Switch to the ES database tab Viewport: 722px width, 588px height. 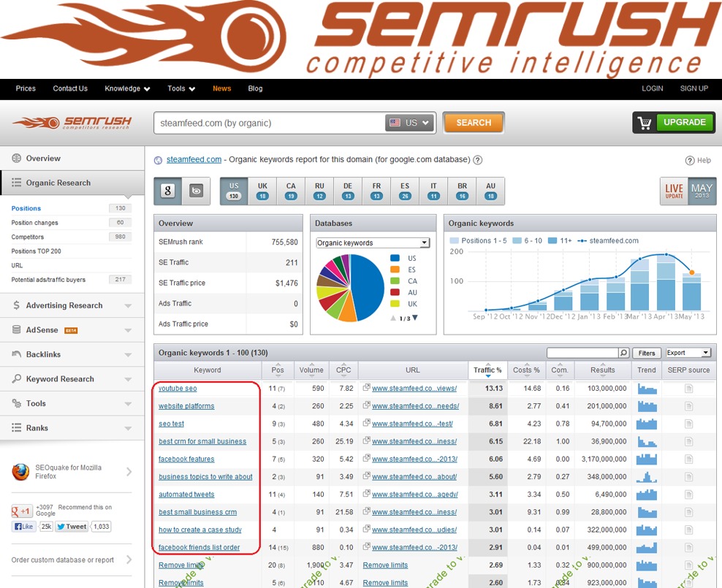pos(405,191)
